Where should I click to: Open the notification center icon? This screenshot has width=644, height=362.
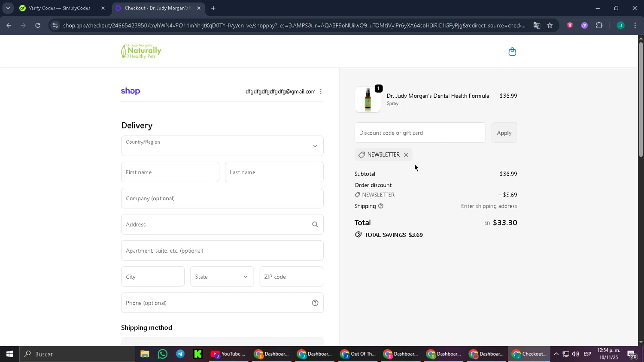[632, 354]
